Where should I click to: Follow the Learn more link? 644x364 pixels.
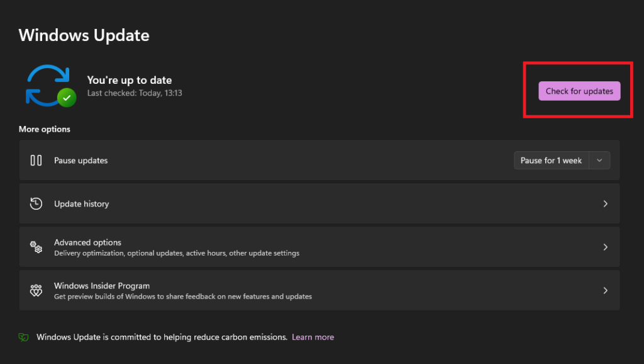(x=313, y=338)
